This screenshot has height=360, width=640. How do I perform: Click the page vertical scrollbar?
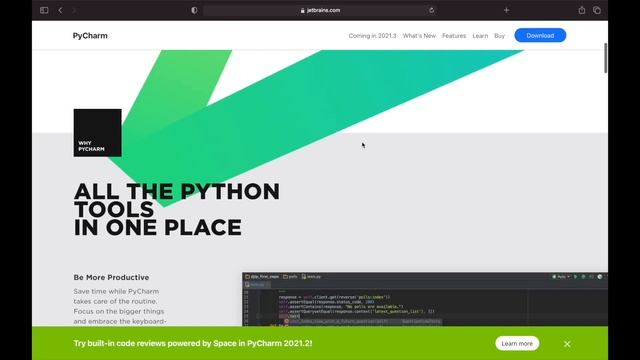[605, 58]
